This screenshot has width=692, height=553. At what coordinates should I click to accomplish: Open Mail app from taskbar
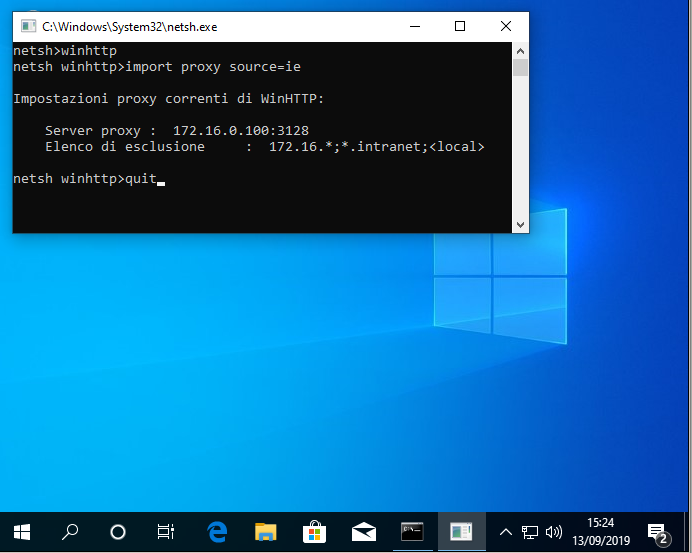364,532
